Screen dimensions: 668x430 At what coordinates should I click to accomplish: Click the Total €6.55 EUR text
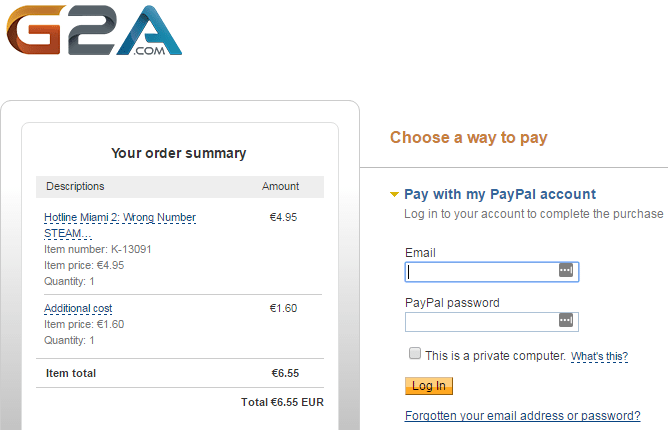(282, 402)
